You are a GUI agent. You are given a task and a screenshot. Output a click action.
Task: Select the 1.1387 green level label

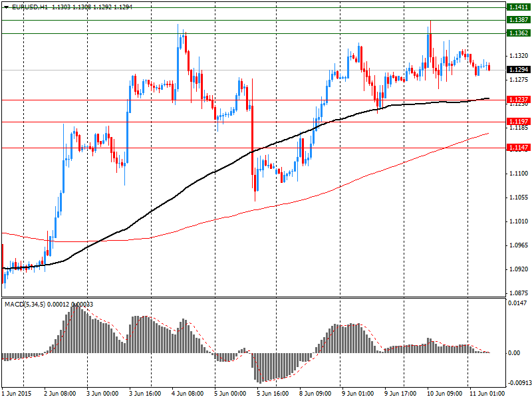[519, 20]
